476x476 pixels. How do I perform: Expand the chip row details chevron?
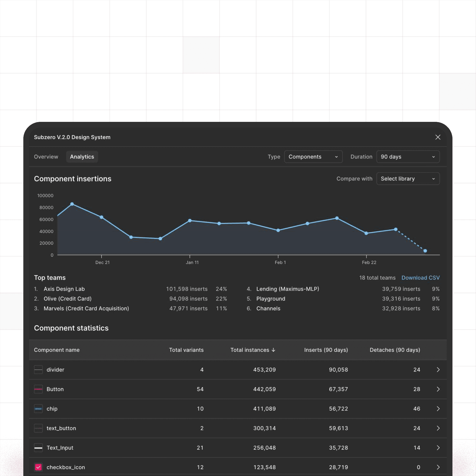(438, 408)
